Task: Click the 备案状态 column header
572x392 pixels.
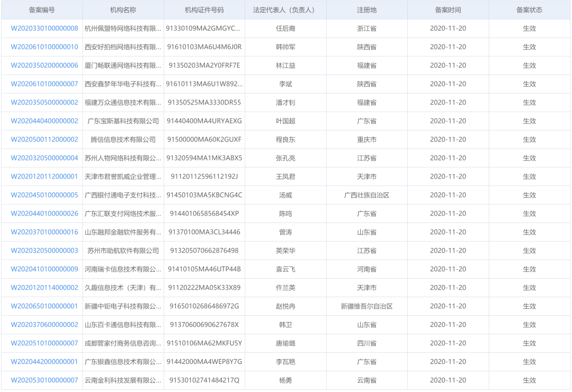Action: 529,10
